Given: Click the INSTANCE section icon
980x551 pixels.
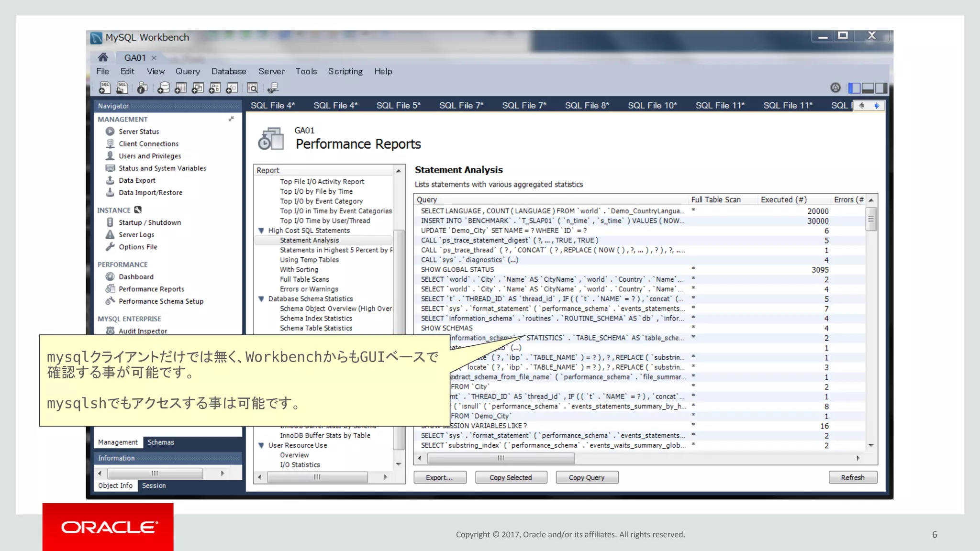Looking at the screenshot, I should 138,209.
